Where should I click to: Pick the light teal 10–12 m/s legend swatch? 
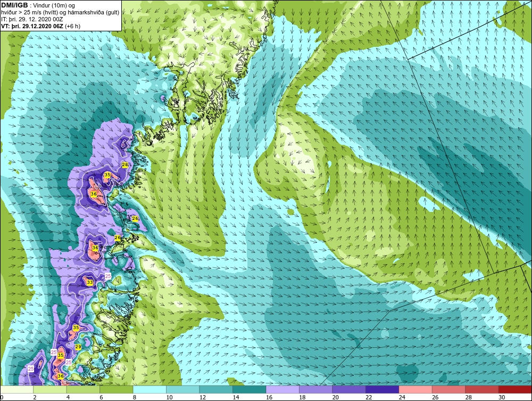click(183, 389)
